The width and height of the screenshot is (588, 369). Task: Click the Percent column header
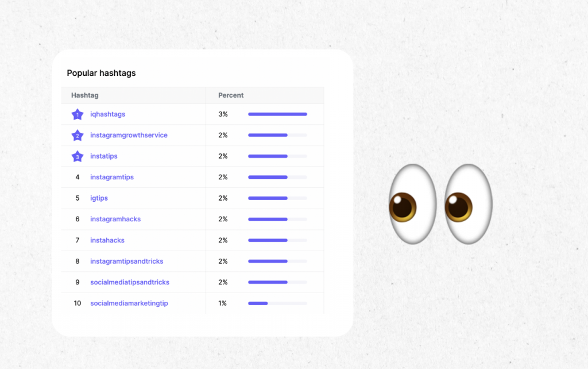[x=230, y=95]
